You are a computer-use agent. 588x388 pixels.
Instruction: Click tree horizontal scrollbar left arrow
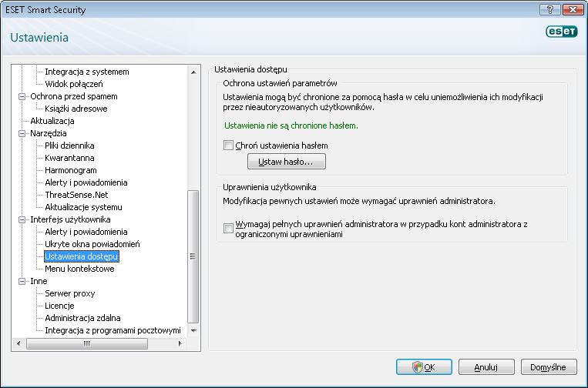(18, 343)
